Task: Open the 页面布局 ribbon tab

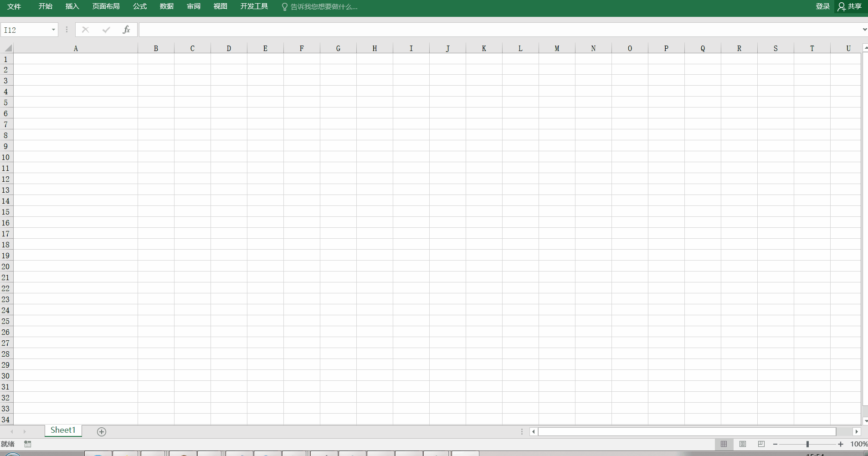Action: point(106,6)
